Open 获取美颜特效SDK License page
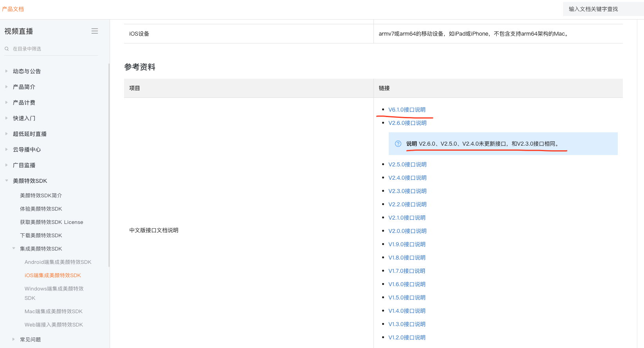Viewport: 644px width, 348px height. click(x=52, y=222)
